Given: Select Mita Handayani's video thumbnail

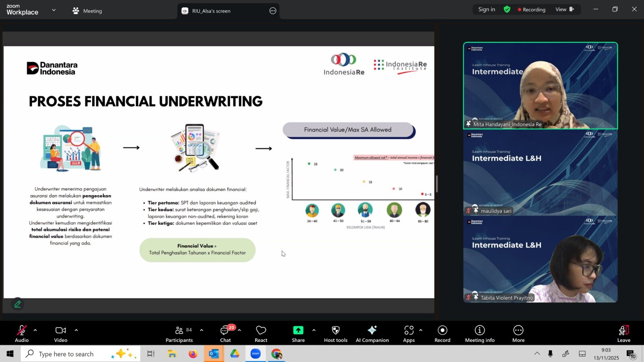Looking at the screenshot, I should tap(540, 86).
